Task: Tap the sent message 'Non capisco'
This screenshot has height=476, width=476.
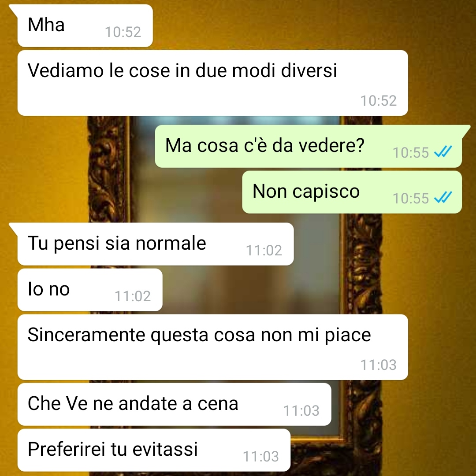Action: tap(352, 192)
